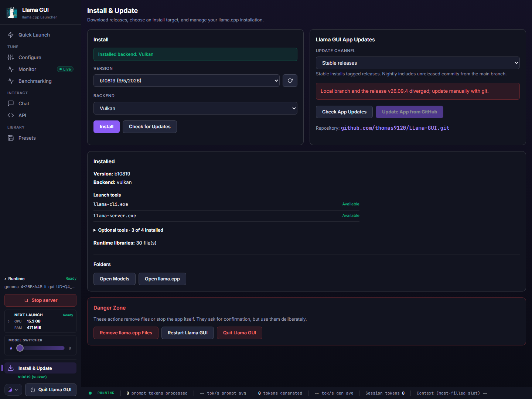Click the Quick Launch lightning bolt icon
Screen dimensions: 532x399
coord(11,35)
